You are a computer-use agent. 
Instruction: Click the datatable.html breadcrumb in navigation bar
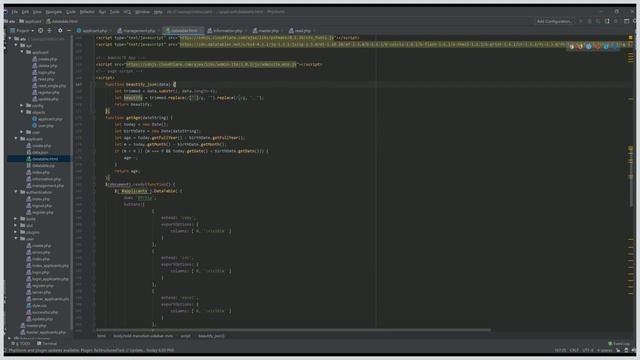click(62, 21)
